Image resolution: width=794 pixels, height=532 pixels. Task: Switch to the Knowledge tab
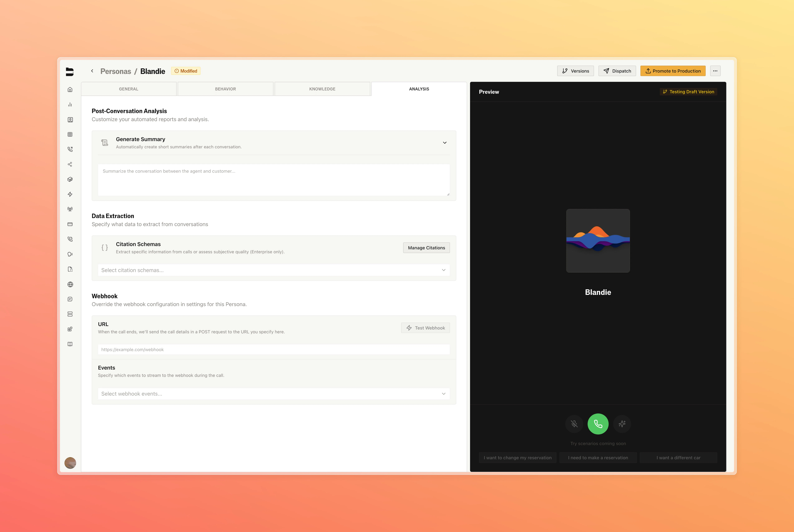(322, 89)
